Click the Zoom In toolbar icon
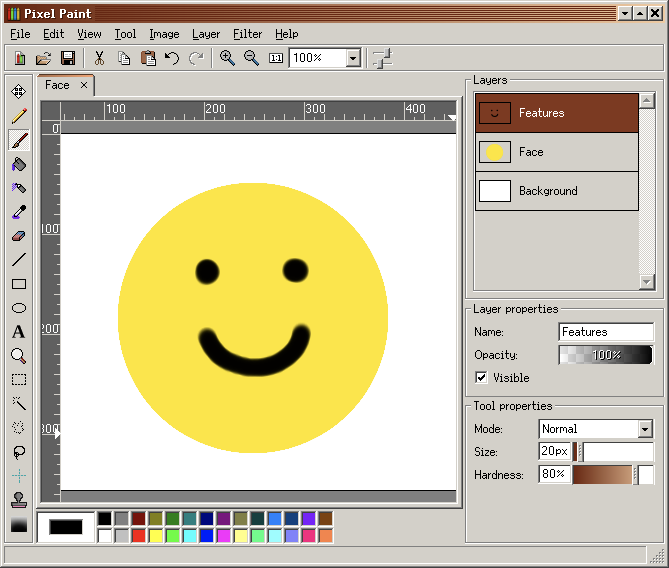The height and width of the screenshot is (568, 669). coord(227,58)
